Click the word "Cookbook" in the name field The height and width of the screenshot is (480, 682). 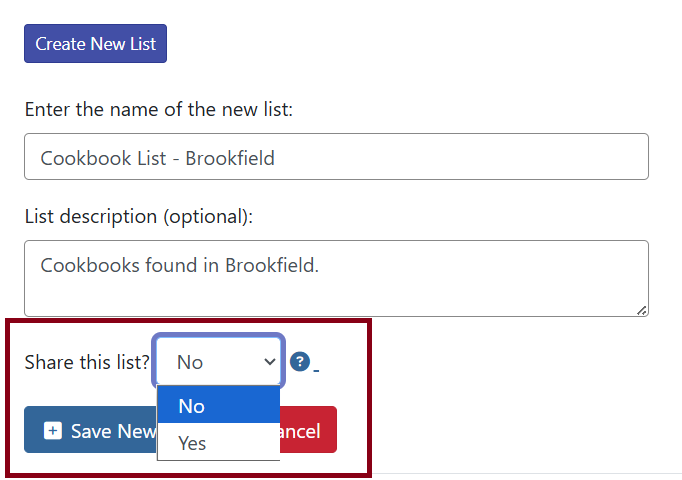pyautogui.click(x=79, y=158)
